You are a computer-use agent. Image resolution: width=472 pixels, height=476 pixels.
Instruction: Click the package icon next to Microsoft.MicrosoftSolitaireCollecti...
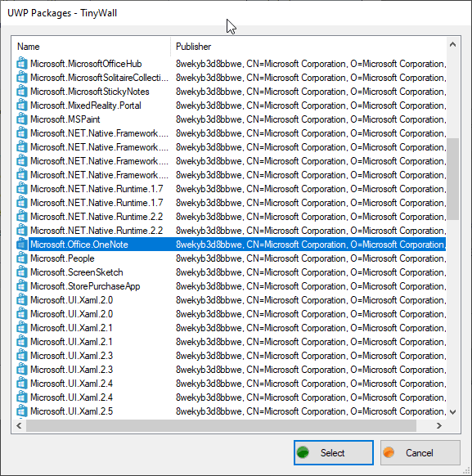coord(21,78)
